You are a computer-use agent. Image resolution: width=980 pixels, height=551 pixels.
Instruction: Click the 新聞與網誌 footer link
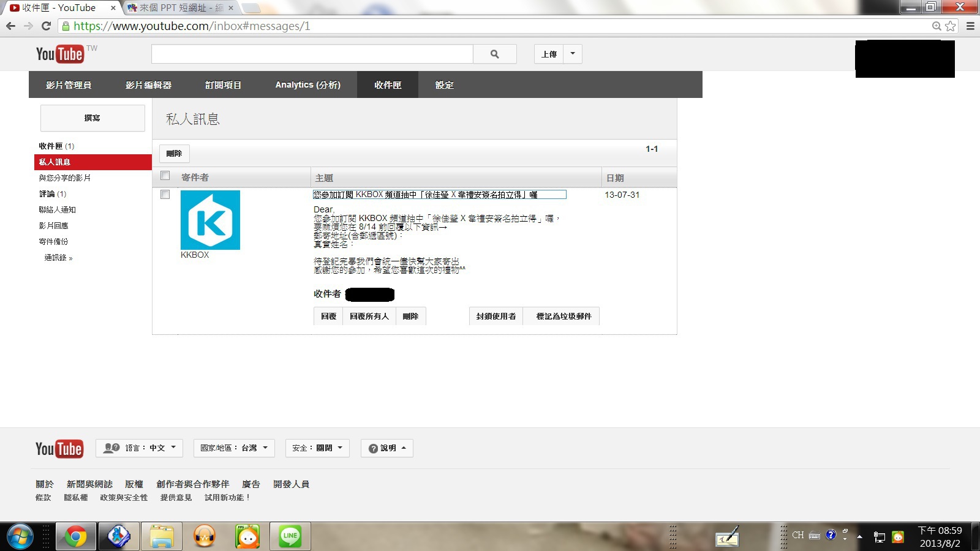[90, 484]
